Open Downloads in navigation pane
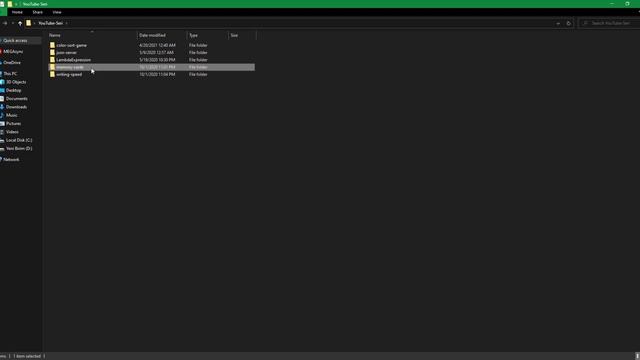Screen dimensions: 640x360 coord(16,107)
